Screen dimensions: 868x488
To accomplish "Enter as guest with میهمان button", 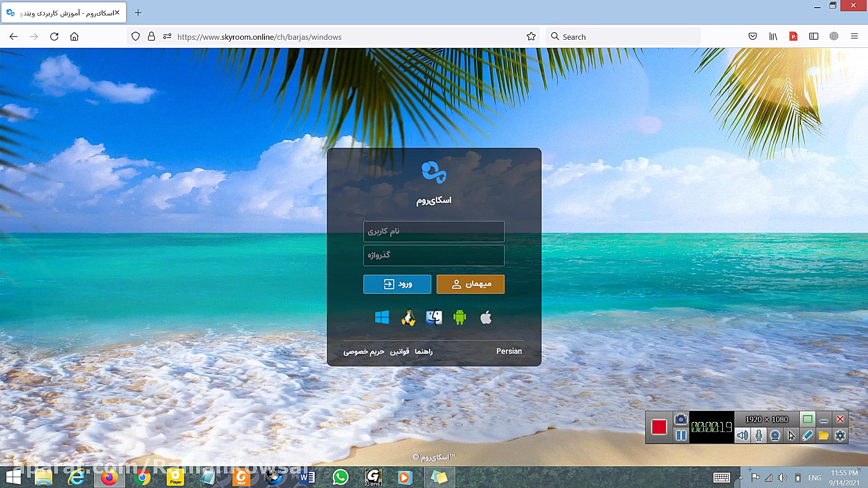I will point(470,284).
